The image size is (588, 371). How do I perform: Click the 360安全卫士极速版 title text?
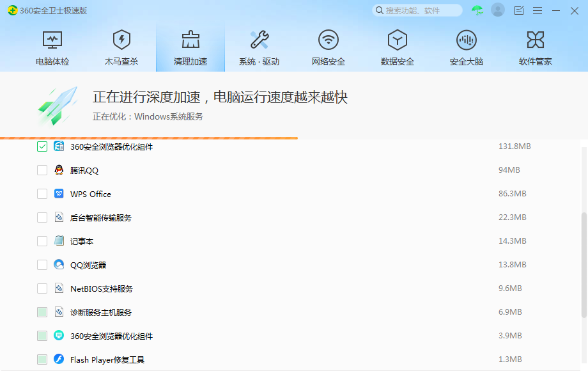point(53,10)
